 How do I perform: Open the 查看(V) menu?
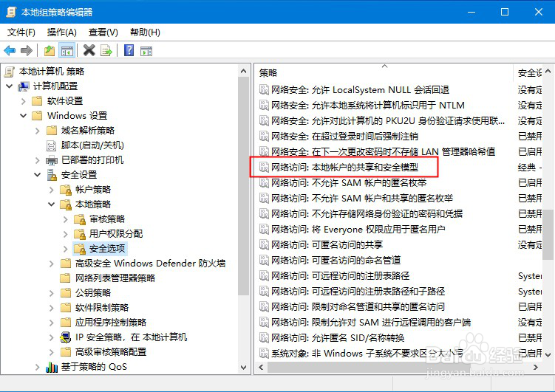coord(103,32)
